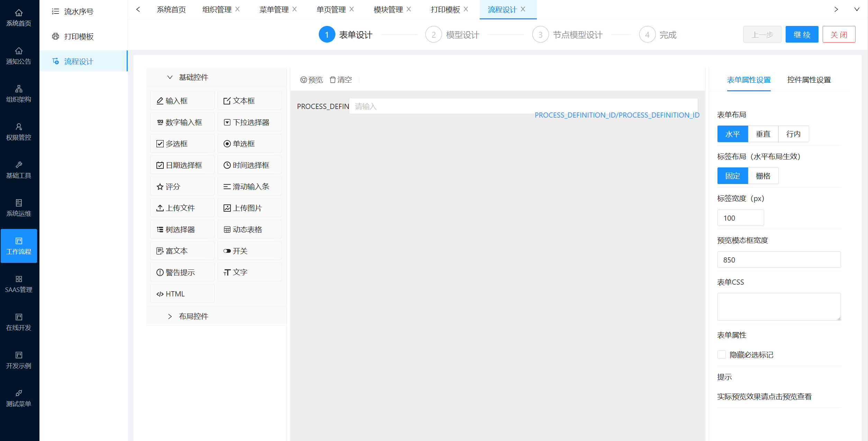This screenshot has width=868, height=441.
Task: Switch to the 模块管理 tab
Action: (x=388, y=9)
